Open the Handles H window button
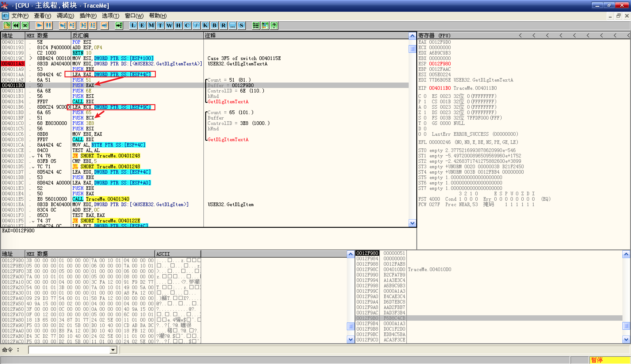631x364 pixels. (178, 25)
